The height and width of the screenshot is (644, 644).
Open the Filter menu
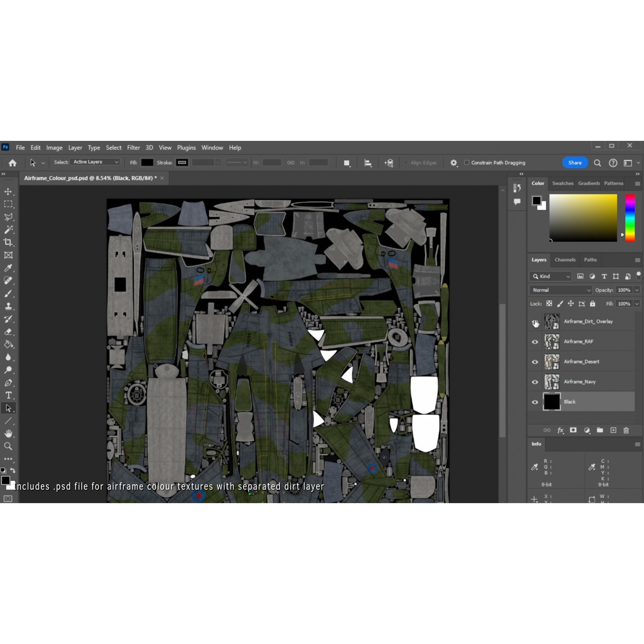(133, 148)
